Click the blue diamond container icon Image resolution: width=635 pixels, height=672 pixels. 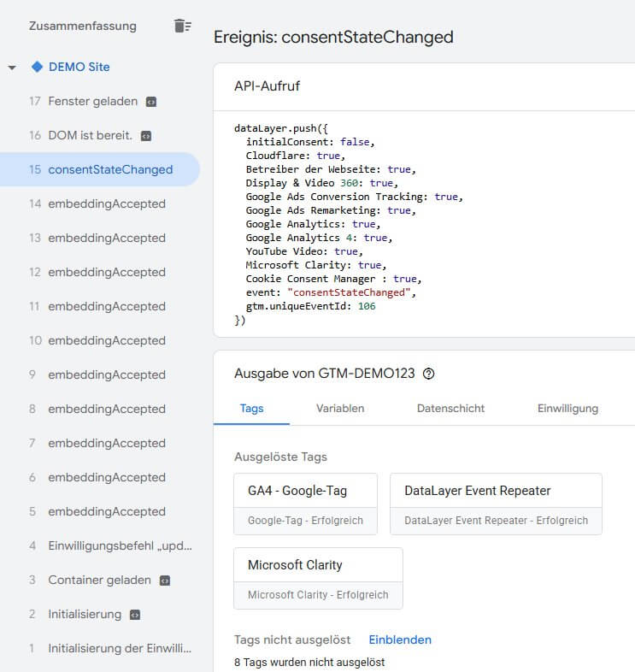pos(38,67)
